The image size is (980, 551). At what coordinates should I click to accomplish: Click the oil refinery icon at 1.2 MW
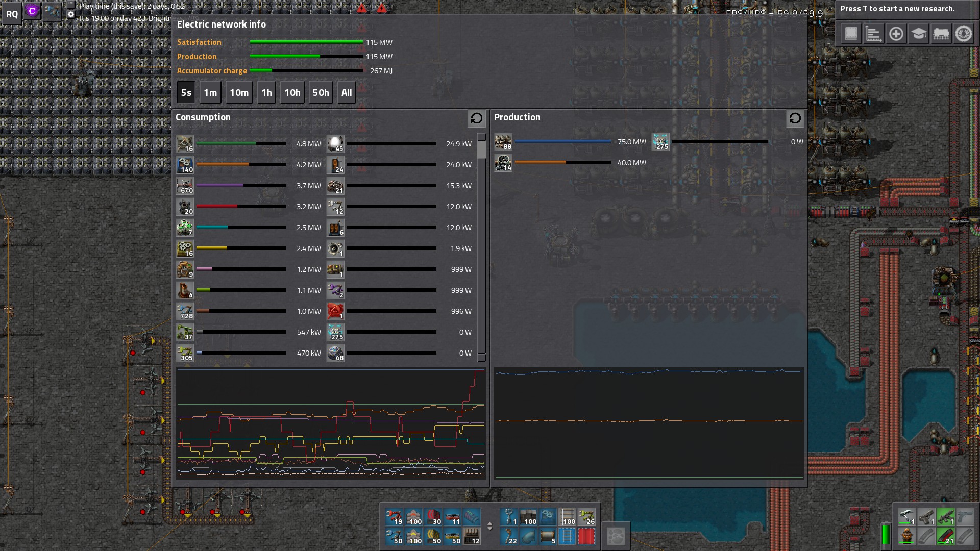[185, 269]
